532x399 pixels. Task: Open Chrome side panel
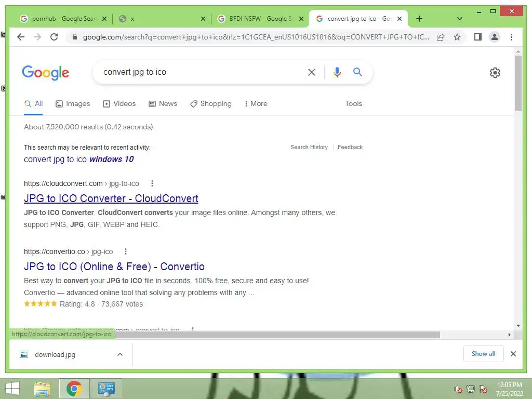478,37
